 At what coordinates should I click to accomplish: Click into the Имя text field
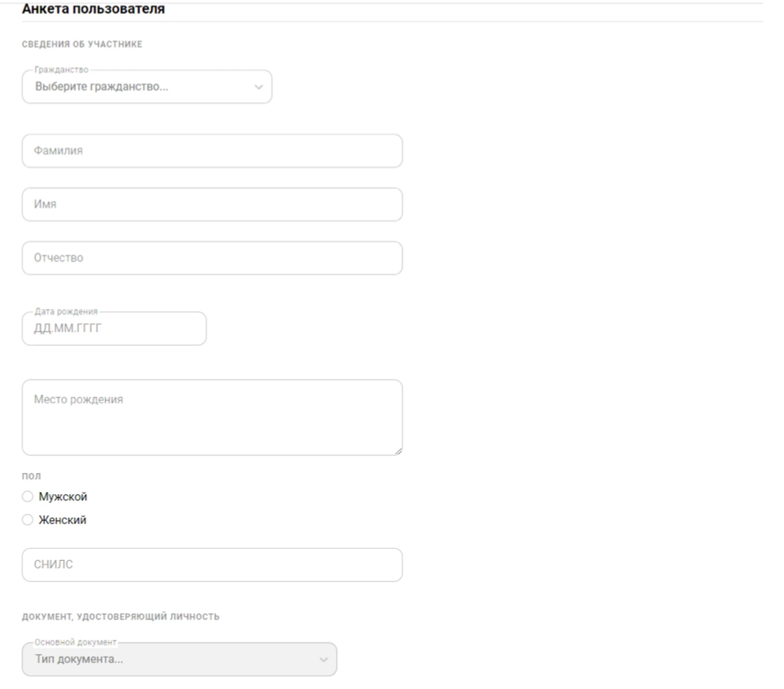[212, 205]
